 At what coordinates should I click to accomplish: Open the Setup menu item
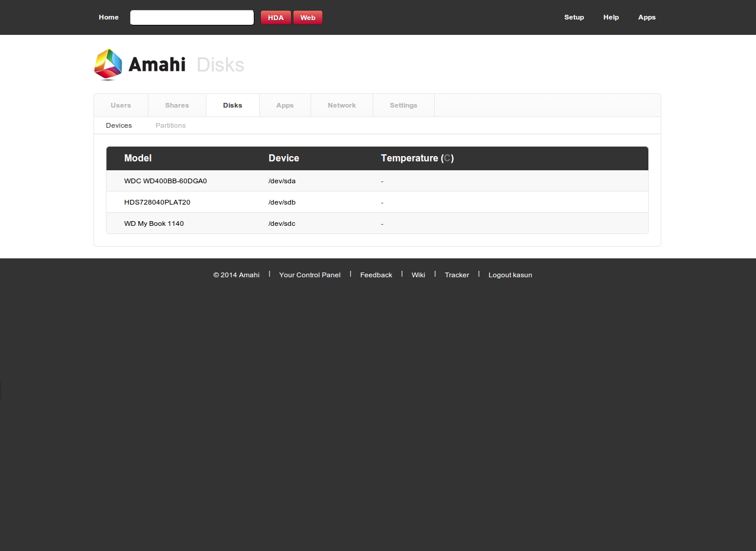pyautogui.click(x=574, y=17)
